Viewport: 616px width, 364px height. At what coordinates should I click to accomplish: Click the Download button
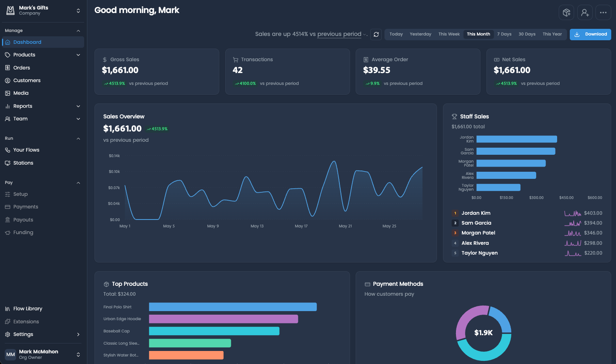590,34
